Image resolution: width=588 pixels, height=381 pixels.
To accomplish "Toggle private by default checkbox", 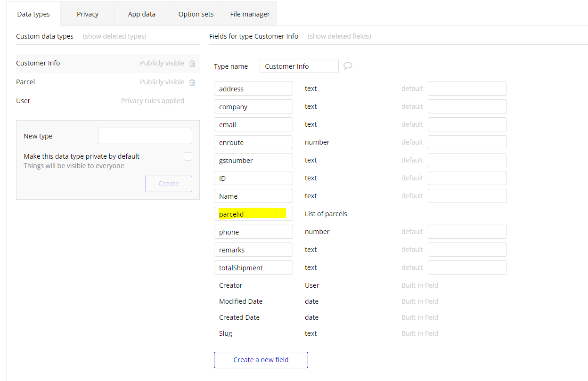I will pos(188,156).
